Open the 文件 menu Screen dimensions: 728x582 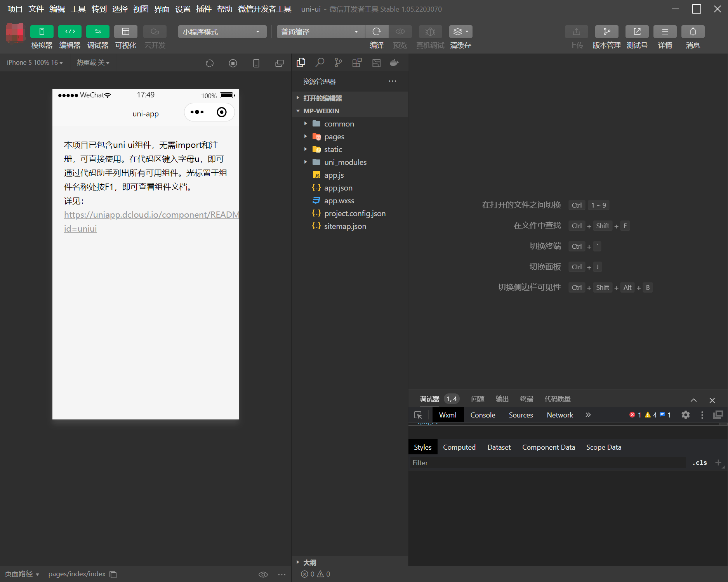36,9
